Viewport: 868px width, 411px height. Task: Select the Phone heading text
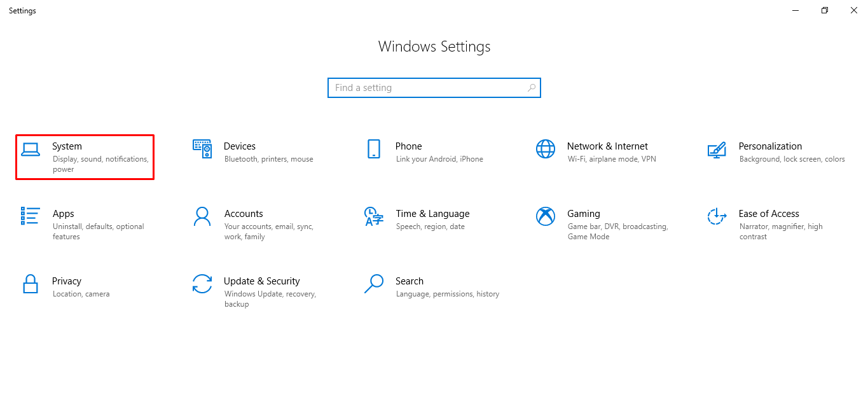tap(409, 146)
